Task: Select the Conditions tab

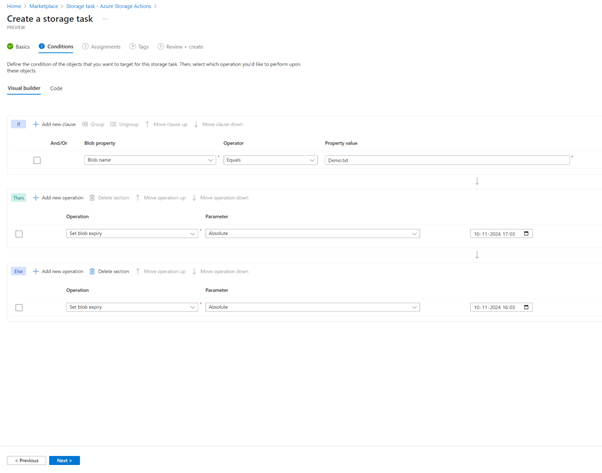Action: [x=56, y=46]
